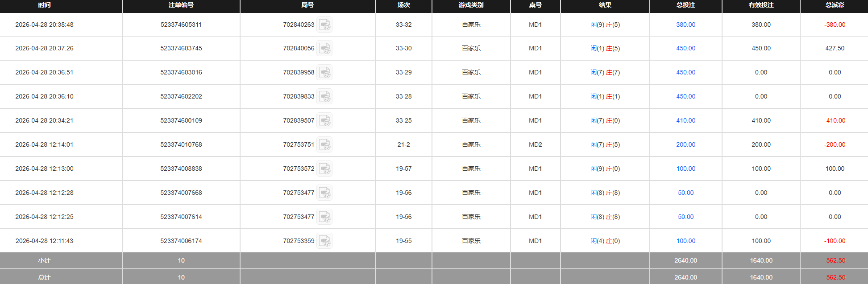
Task: Click the 结果 column header
Action: click(x=605, y=5)
